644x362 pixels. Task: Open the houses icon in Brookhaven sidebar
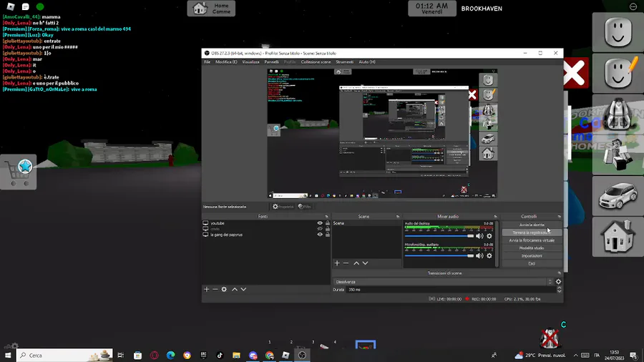pyautogui.click(x=618, y=238)
